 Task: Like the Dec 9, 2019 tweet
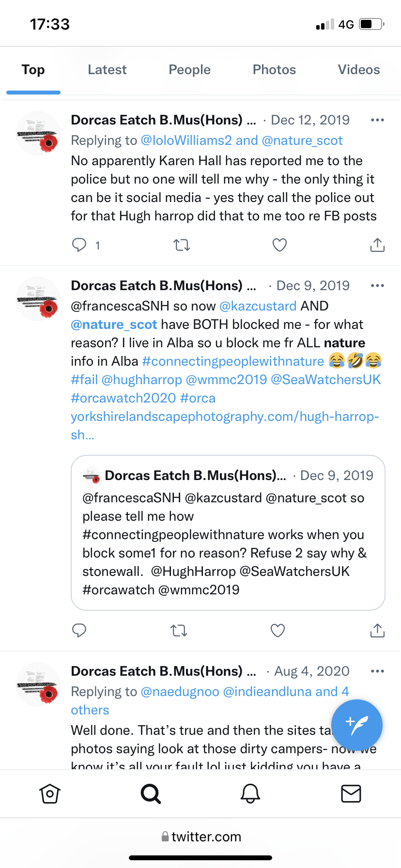pos(278,631)
